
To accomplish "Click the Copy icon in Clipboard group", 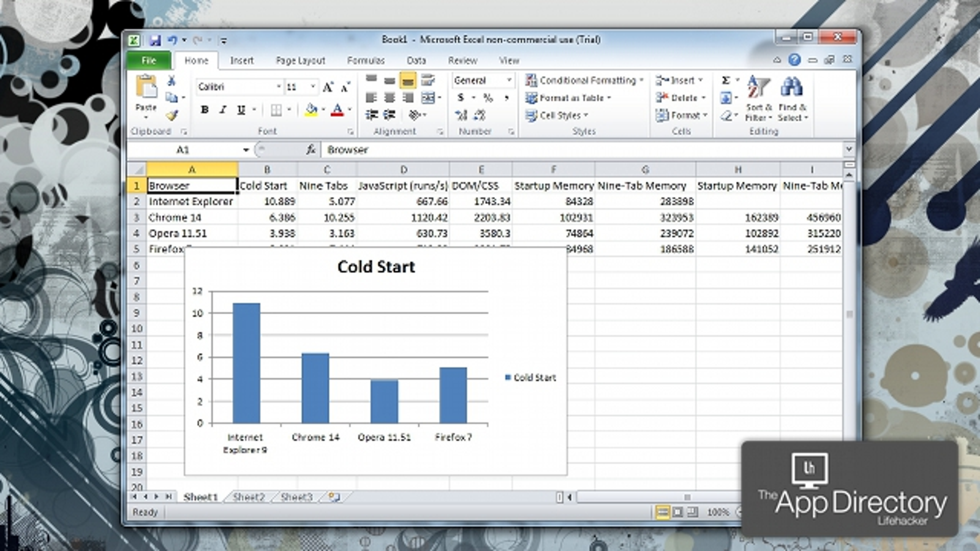I will tap(171, 97).
